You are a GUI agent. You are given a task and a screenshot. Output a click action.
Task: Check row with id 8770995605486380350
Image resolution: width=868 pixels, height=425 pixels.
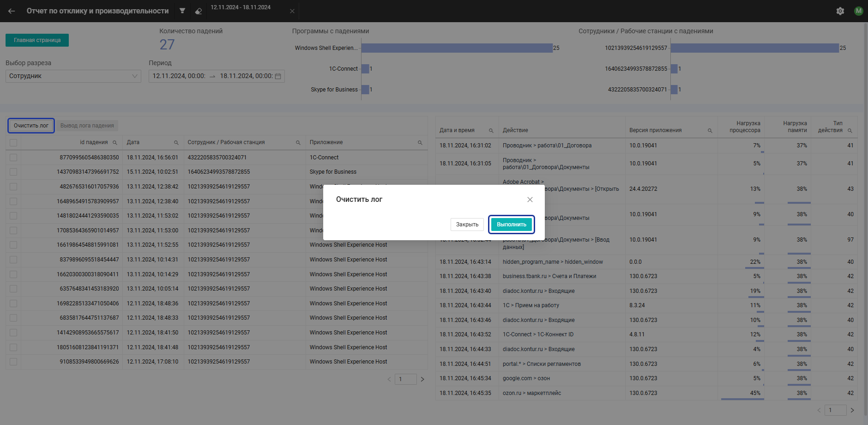coord(13,158)
